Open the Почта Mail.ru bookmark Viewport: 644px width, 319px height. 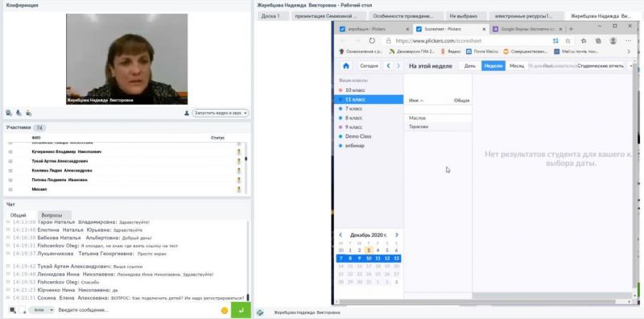482,52
